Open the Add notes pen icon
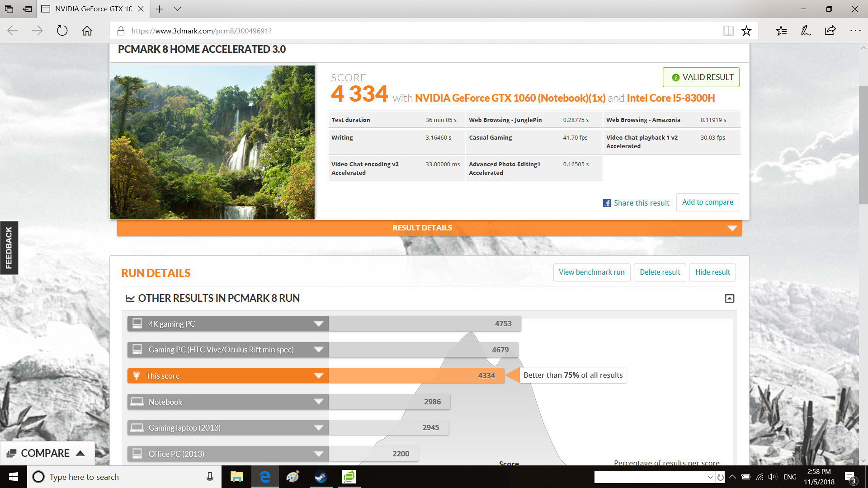 click(806, 31)
